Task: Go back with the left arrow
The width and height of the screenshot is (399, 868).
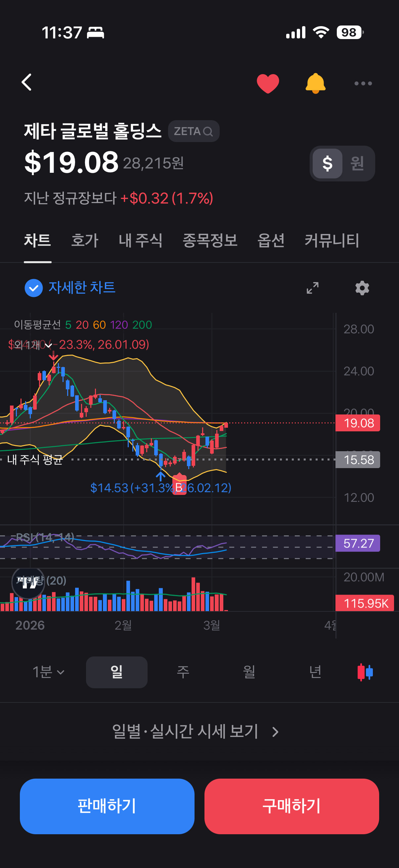Action: 26,82
